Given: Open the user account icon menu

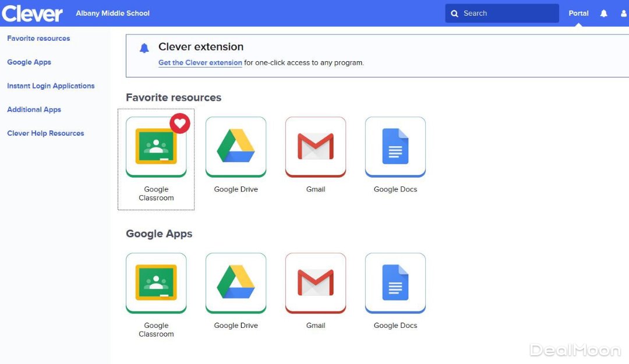Looking at the screenshot, I should tap(624, 13).
